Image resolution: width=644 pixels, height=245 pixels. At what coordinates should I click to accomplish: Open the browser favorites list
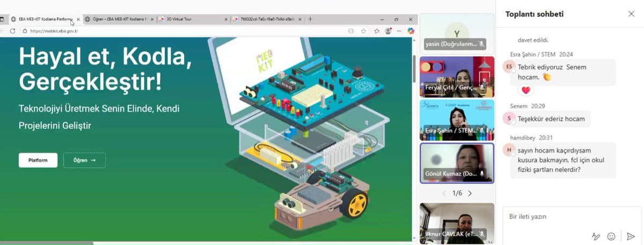[377, 31]
